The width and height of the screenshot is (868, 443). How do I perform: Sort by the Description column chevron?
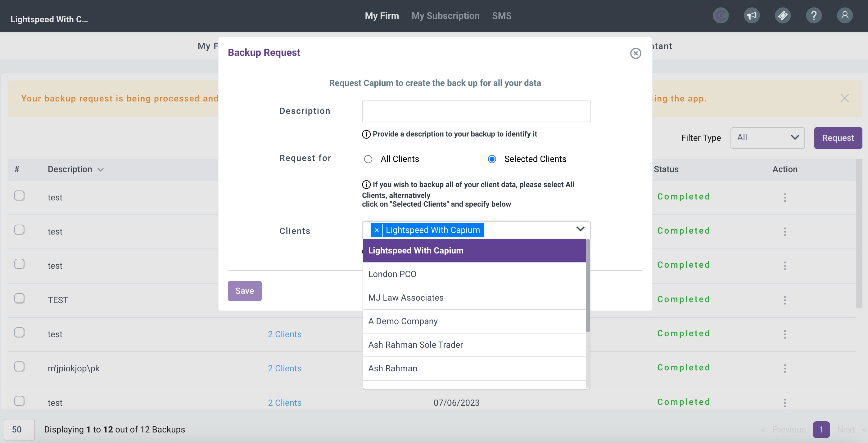(100, 170)
